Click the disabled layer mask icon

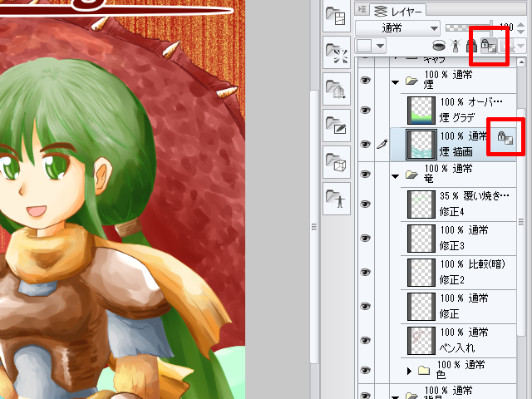[508, 46]
